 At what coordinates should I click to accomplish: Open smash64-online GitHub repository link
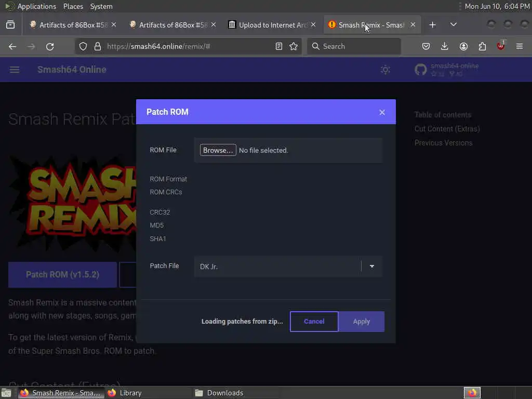tap(447, 70)
